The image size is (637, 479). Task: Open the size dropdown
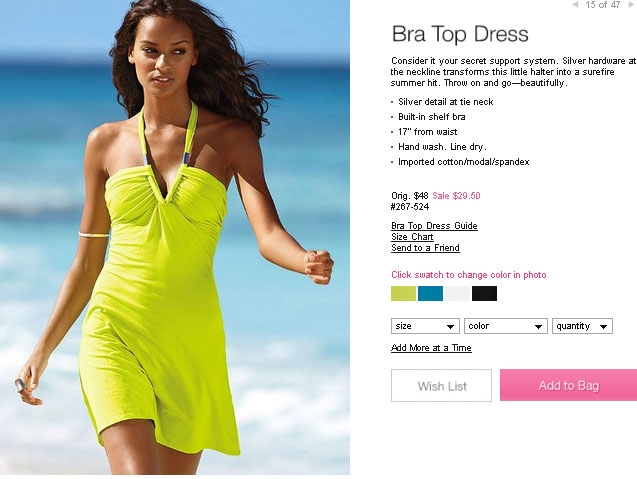(x=425, y=326)
